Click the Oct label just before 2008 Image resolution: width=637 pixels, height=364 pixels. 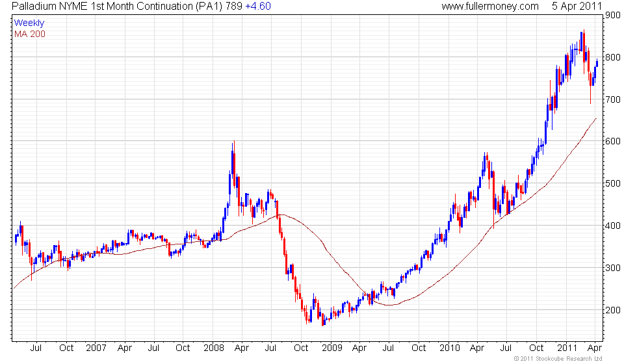(x=183, y=348)
